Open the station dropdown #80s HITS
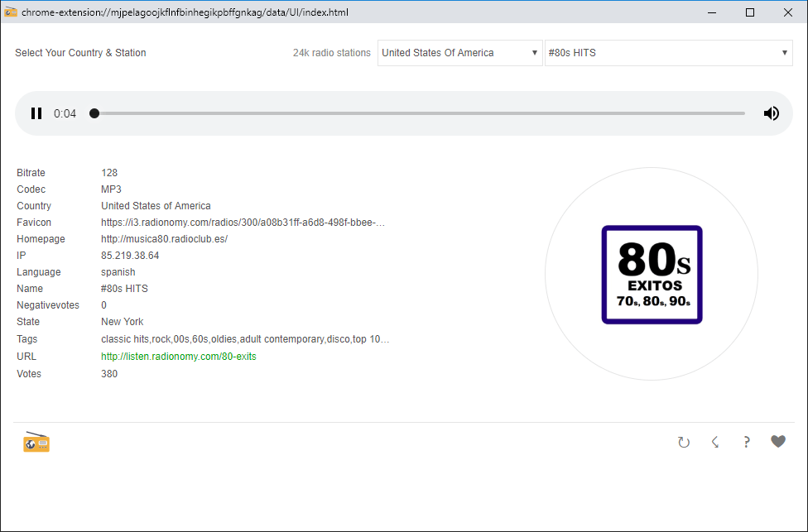This screenshot has height=532, width=808. 668,53
